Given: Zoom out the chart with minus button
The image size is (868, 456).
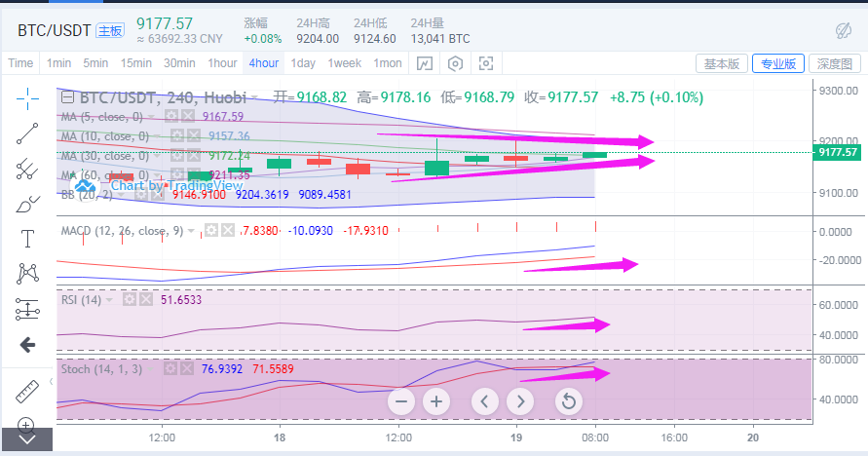Looking at the screenshot, I should point(403,400).
